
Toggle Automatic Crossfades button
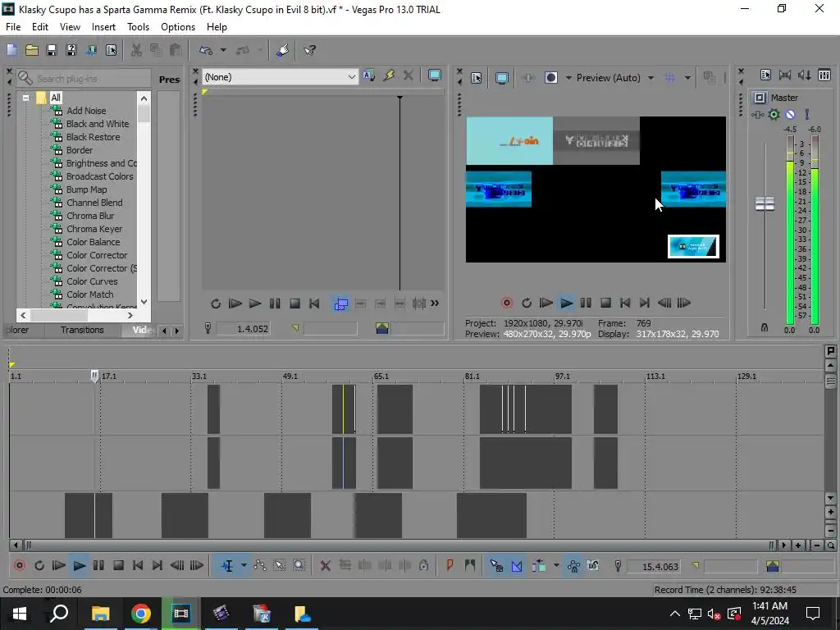[x=517, y=566]
